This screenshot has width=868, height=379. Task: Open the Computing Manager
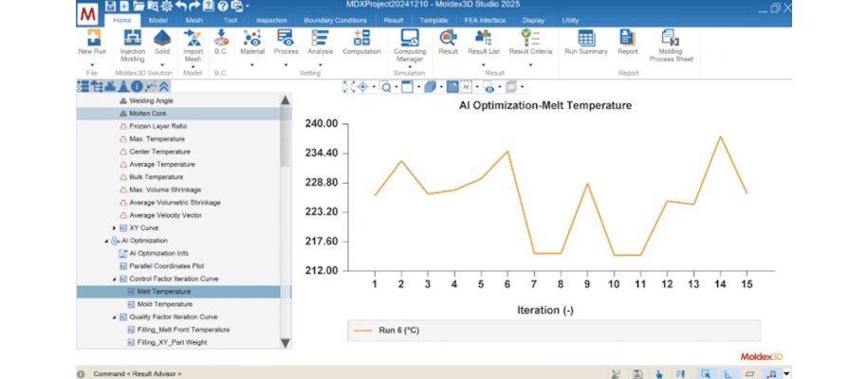tap(410, 40)
